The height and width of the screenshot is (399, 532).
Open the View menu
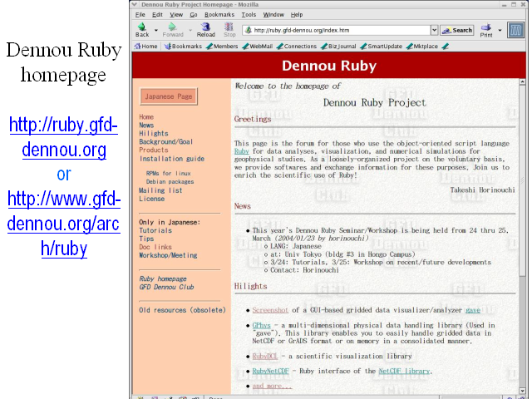pyautogui.click(x=176, y=15)
